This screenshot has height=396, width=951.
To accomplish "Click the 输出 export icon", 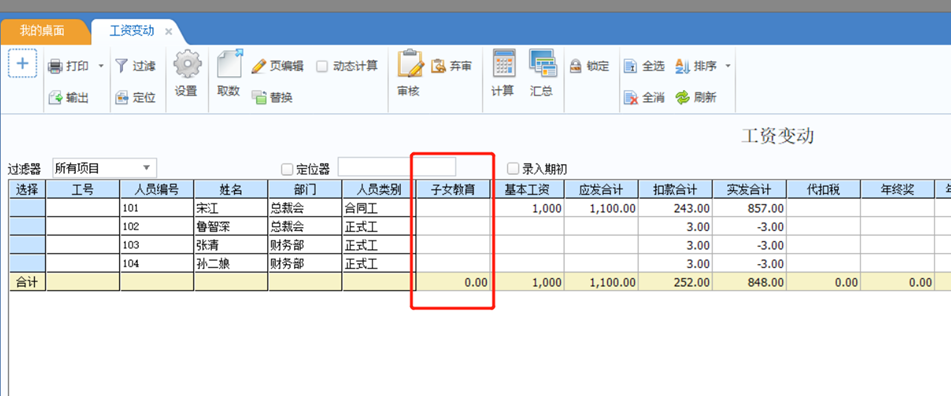I will (56, 97).
